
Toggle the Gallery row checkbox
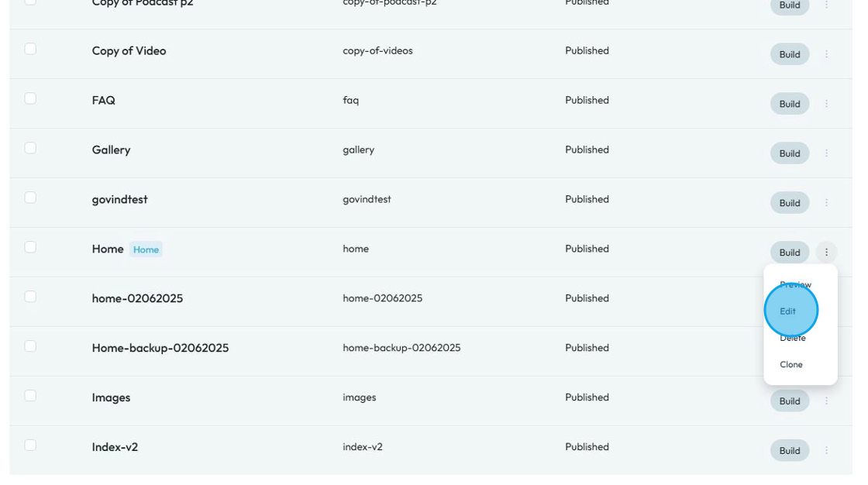(30, 148)
